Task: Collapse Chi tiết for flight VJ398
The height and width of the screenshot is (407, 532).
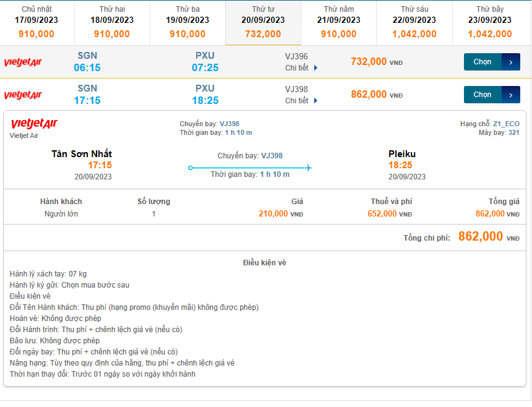Action: click(x=301, y=101)
